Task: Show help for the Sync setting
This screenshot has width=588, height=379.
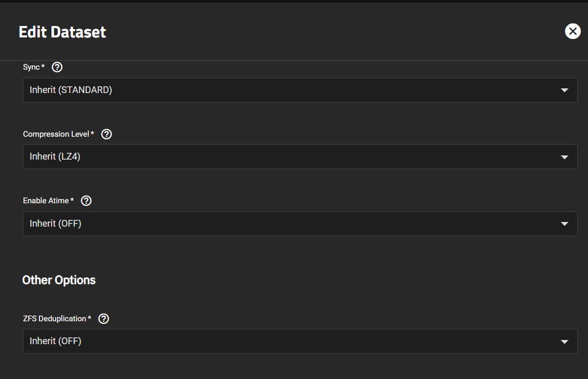Action: 57,67
